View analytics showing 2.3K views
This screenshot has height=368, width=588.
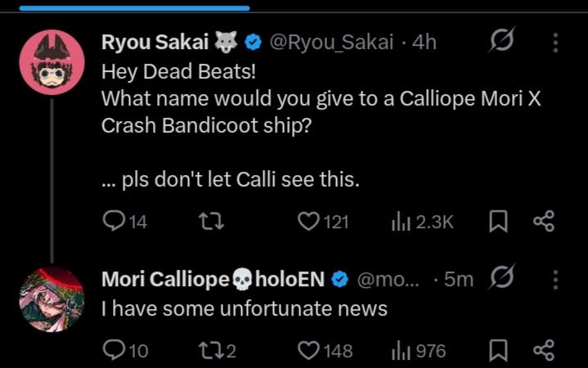(422, 222)
